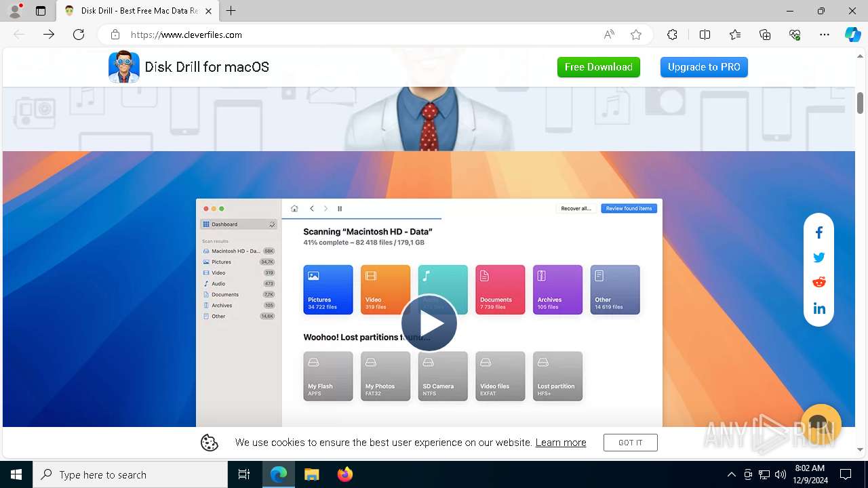The width and height of the screenshot is (868, 488).
Task: Refresh the page in Edge
Action: (x=79, y=35)
